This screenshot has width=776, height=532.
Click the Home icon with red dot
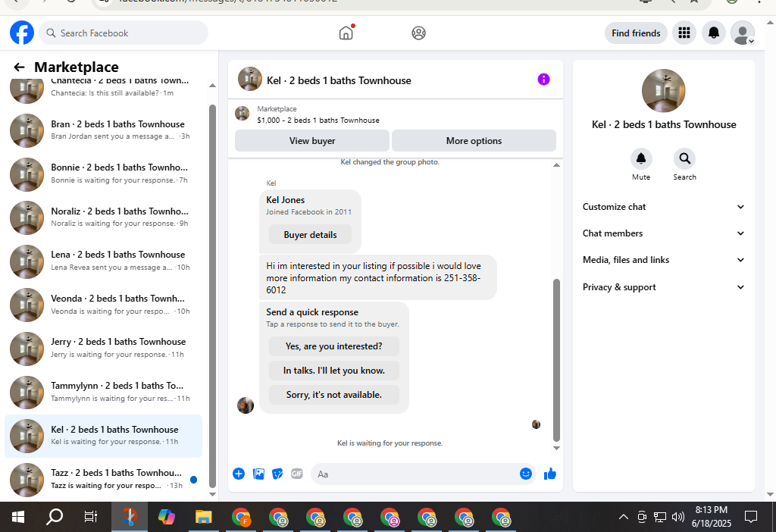pyautogui.click(x=346, y=33)
